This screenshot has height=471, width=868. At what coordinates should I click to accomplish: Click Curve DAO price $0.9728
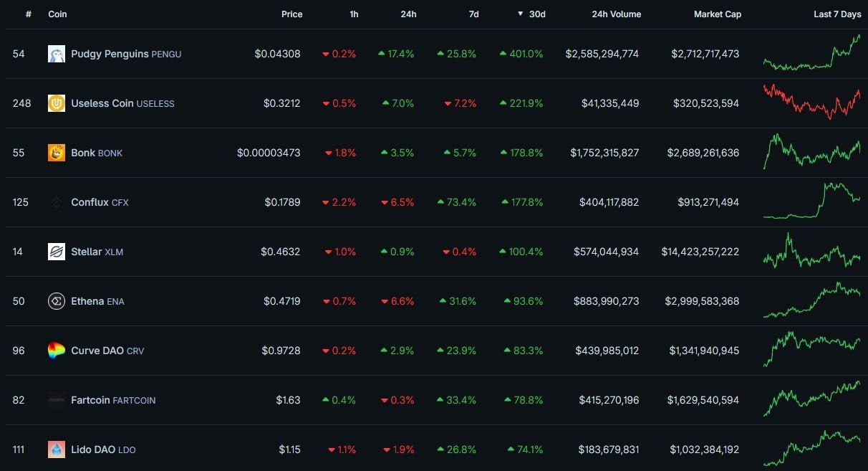[281, 351]
